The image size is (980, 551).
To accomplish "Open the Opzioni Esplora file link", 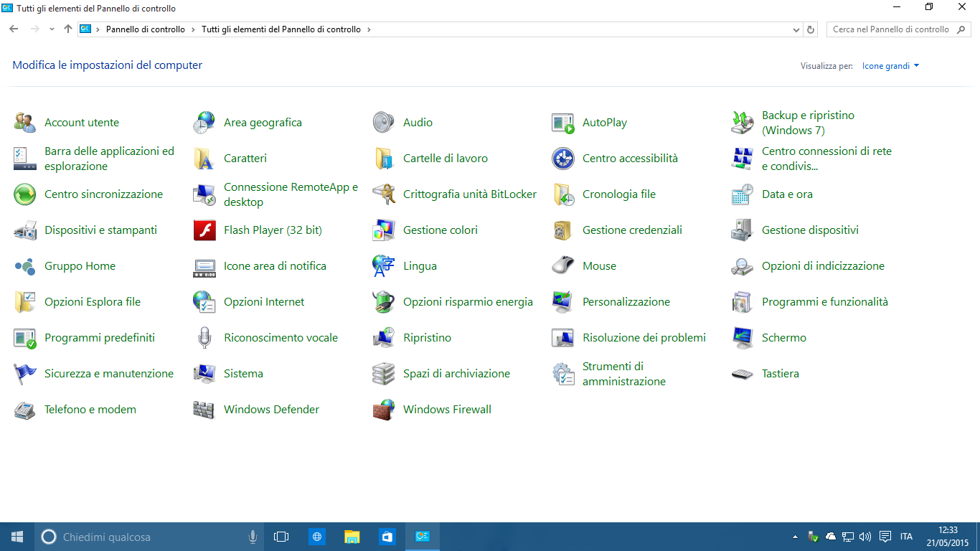I will click(93, 302).
